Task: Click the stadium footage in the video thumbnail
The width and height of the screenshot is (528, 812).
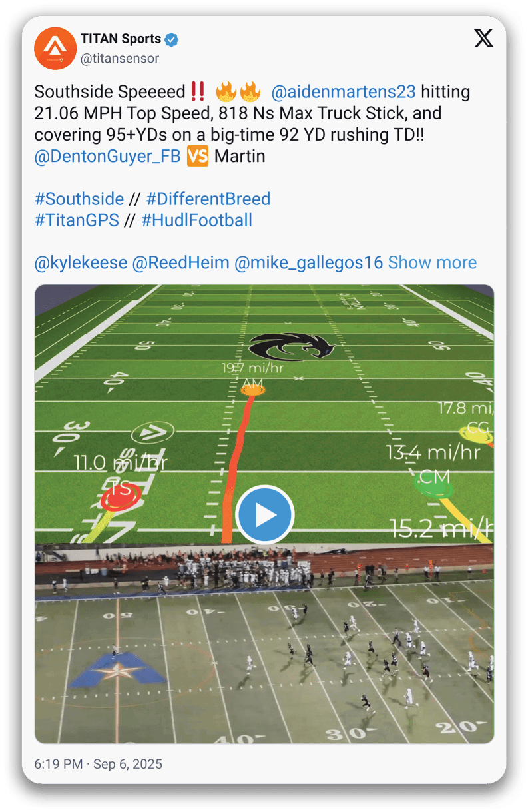Action: pos(264,643)
